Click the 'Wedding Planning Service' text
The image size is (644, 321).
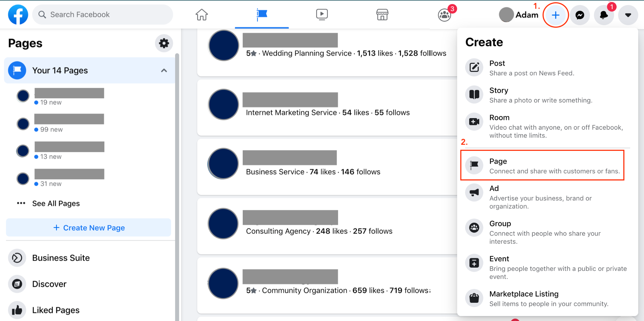pos(307,53)
